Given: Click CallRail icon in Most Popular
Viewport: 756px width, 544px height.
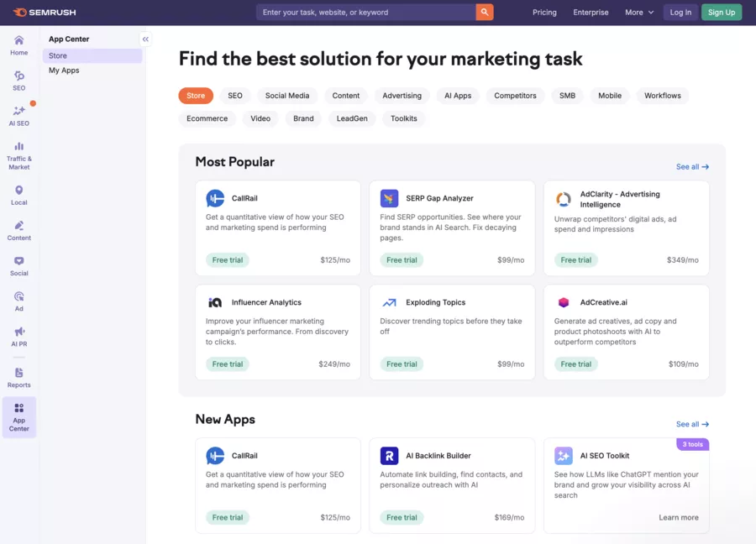Looking at the screenshot, I should tap(215, 198).
